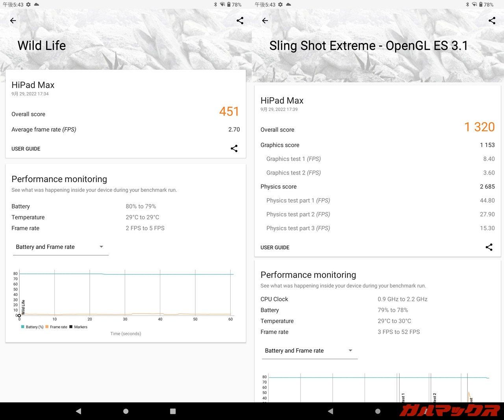Open Sling Shot chart type dropdown
The height and width of the screenshot is (420, 504).
tap(309, 351)
